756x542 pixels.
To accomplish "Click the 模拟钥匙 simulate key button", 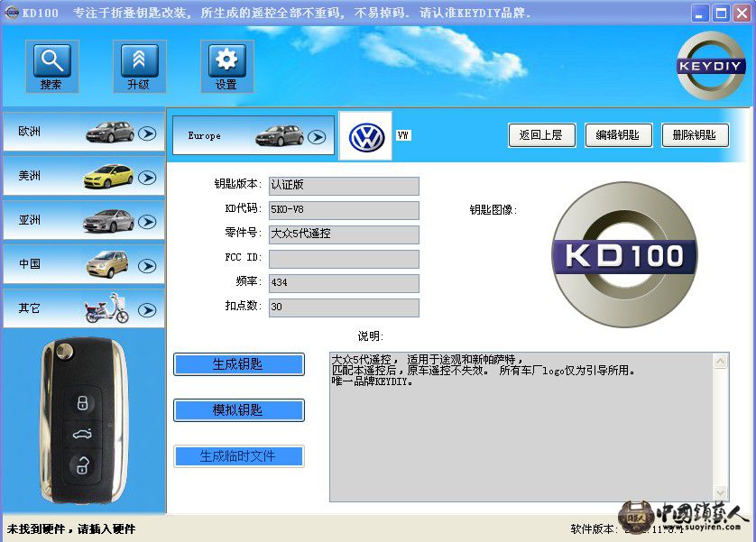I will [x=239, y=410].
